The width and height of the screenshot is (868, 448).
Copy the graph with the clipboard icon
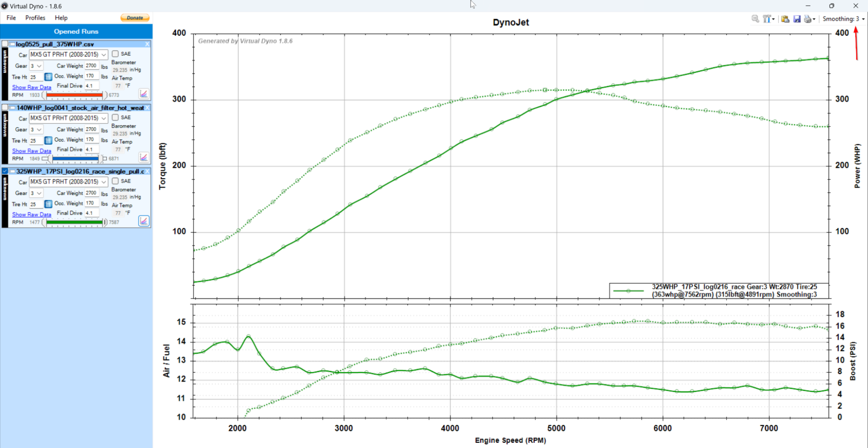click(x=785, y=19)
